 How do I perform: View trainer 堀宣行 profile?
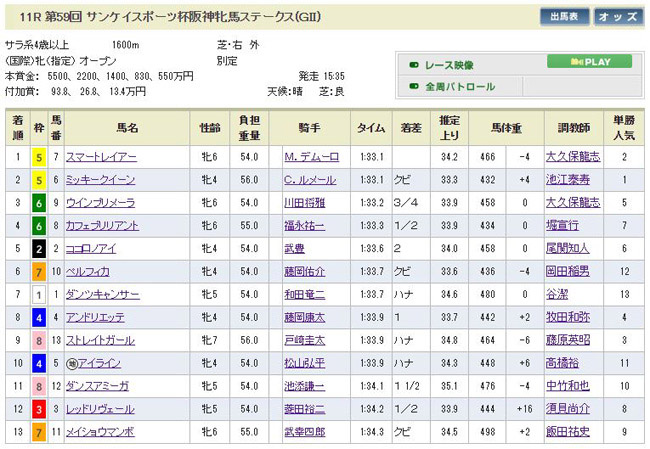[564, 226]
